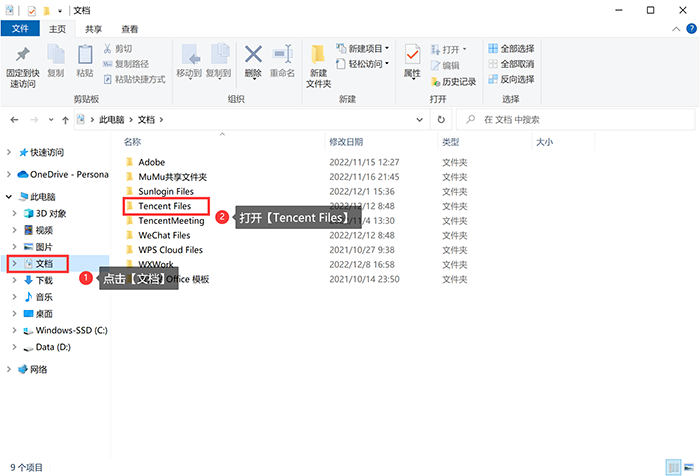
Task: Click Select none in ribbon
Action: point(512,64)
